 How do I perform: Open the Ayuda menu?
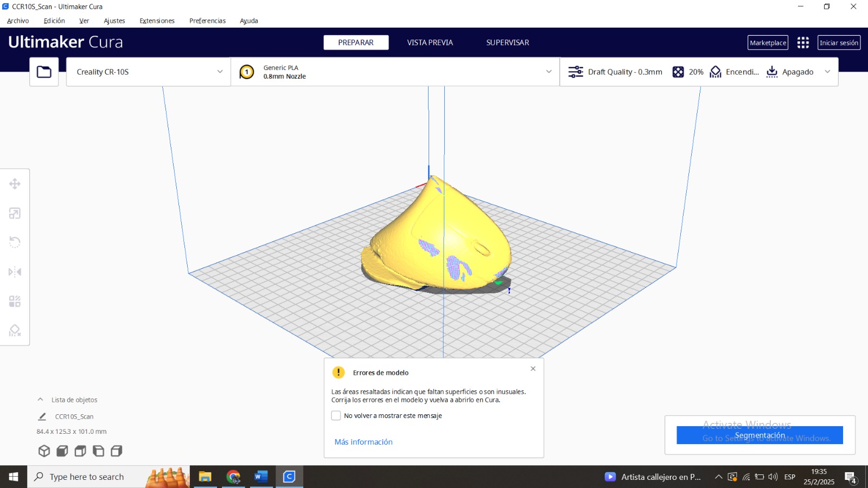pos(249,21)
